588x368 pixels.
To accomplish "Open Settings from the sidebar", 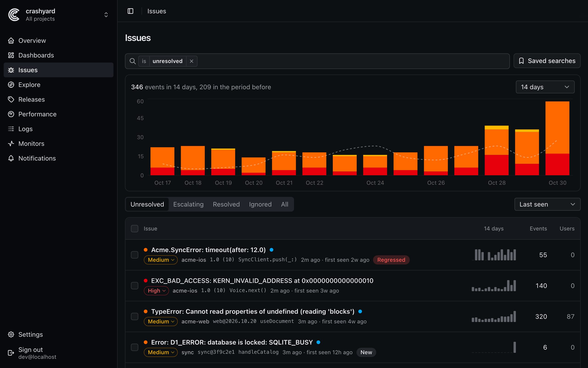I will click(59, 334).
